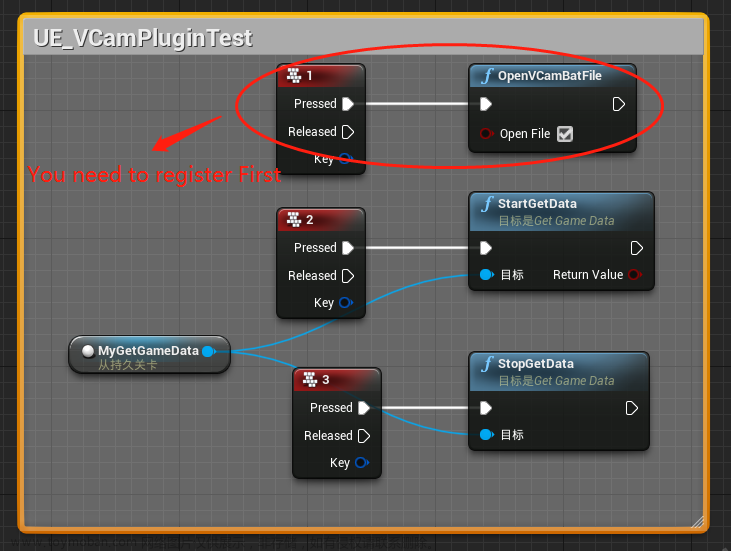Click the keyboard icon on key 1 node header

click(x=294, y=76)
